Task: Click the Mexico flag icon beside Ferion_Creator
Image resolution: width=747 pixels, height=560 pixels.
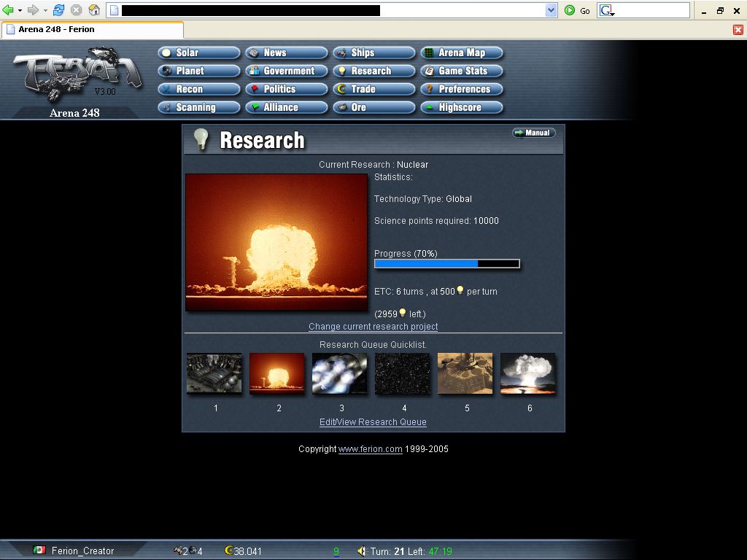Action: coord(39,551)
